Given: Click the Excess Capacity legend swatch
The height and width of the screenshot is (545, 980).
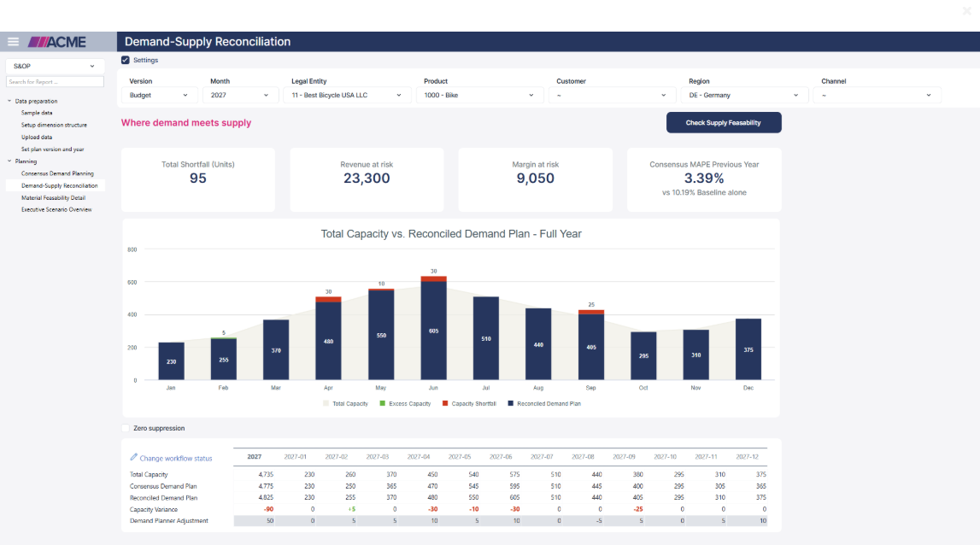Looking at the screenshot, I should pos(383,404).
